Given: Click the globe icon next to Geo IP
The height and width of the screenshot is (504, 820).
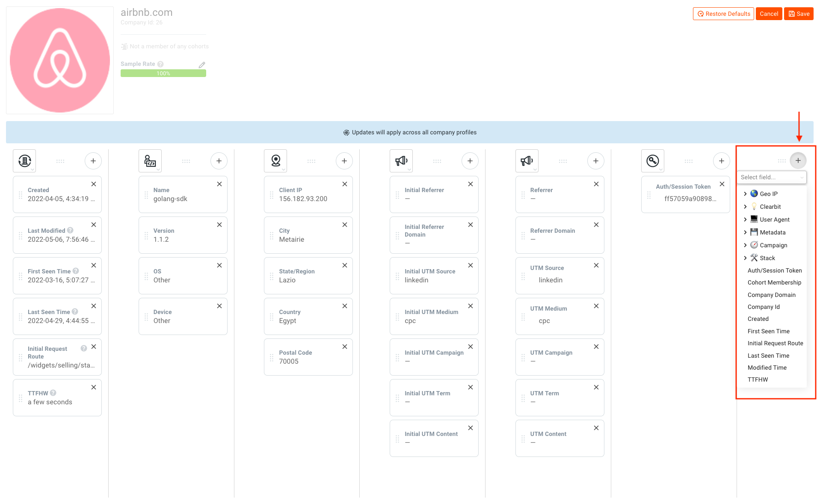Looking at the screenshot, I should [x=754, y=193].
